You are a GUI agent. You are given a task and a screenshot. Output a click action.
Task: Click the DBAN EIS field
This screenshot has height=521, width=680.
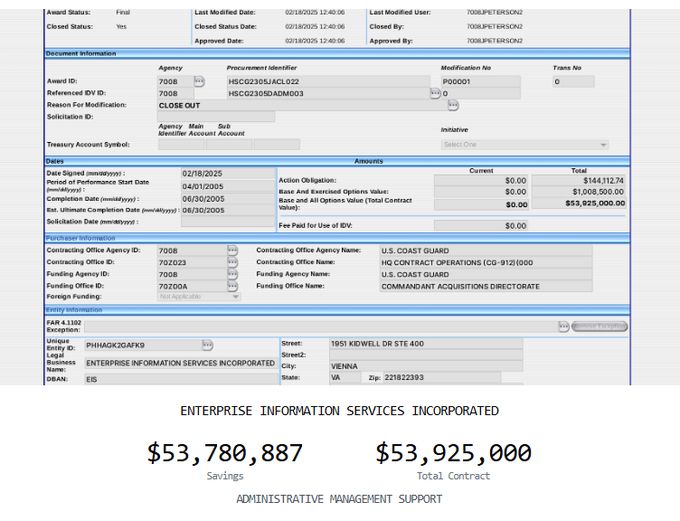(181, 379)
